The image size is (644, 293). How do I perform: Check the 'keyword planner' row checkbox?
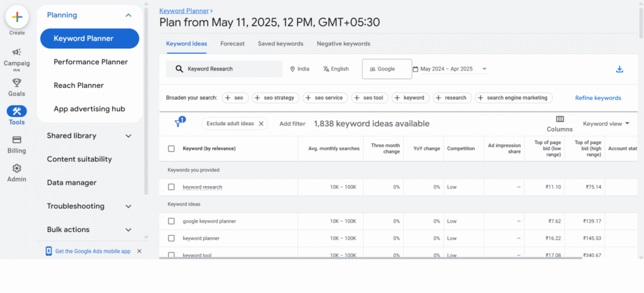171,238
